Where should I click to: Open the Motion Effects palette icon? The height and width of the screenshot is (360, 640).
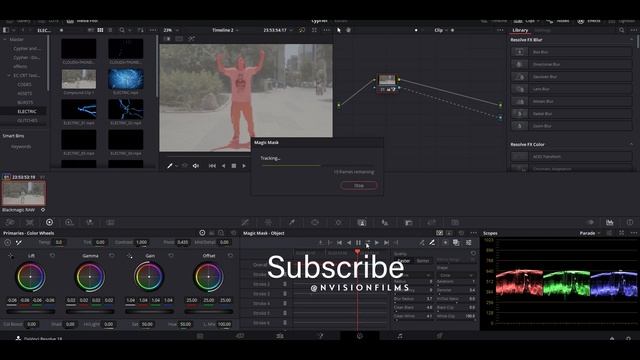click(x=110, y=222)
